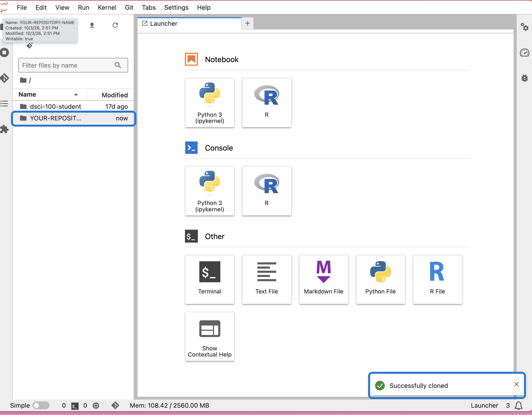Focus the Filter files by name field
The image size is (532, 415).
(x=73, y=65)
